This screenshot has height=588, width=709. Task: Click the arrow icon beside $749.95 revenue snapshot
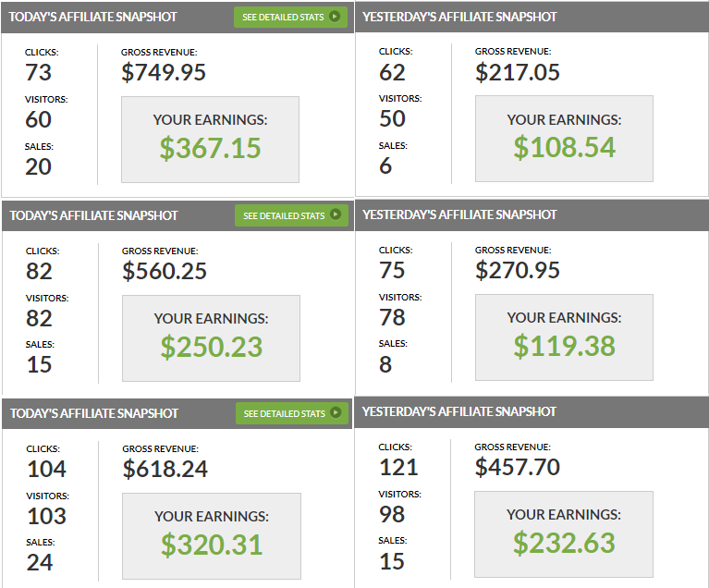335,17
